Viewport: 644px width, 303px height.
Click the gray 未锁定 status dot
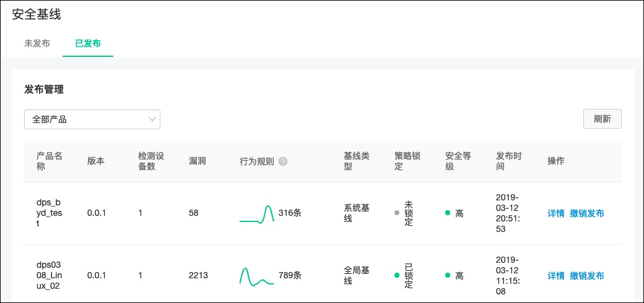396,213
